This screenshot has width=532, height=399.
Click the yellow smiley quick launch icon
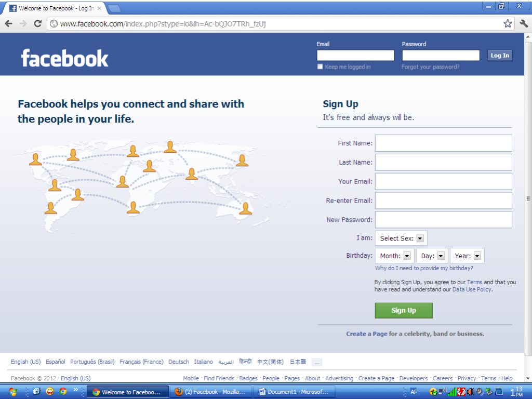coord(50,391)
